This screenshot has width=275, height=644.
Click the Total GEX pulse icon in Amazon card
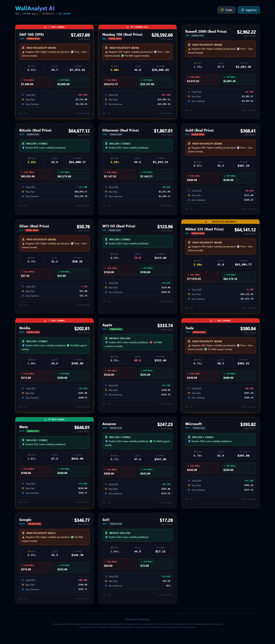[106, 484]
